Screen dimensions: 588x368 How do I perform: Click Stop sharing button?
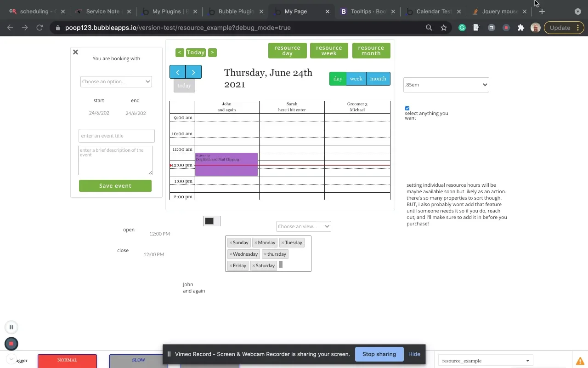point(379,354)
